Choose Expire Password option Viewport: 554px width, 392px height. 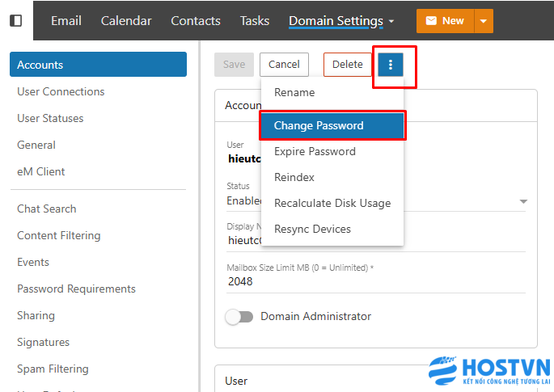[x=315, y=151]
